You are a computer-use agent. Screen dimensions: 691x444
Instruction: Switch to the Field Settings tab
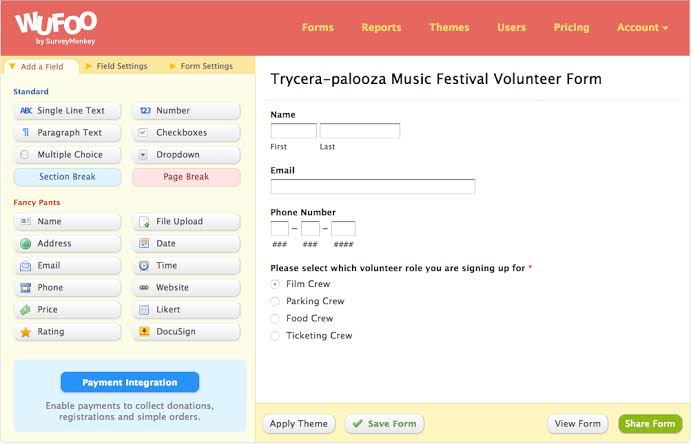(121, 66)
